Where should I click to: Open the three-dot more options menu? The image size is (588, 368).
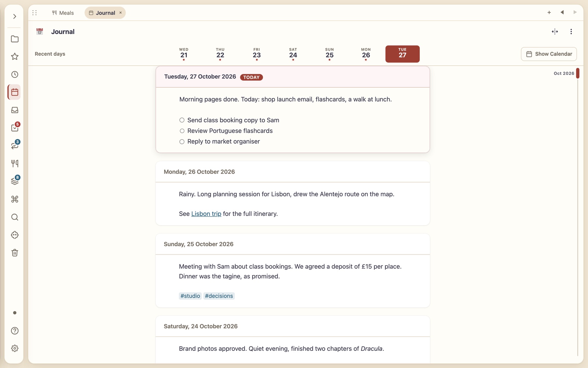tap(571, 32)
